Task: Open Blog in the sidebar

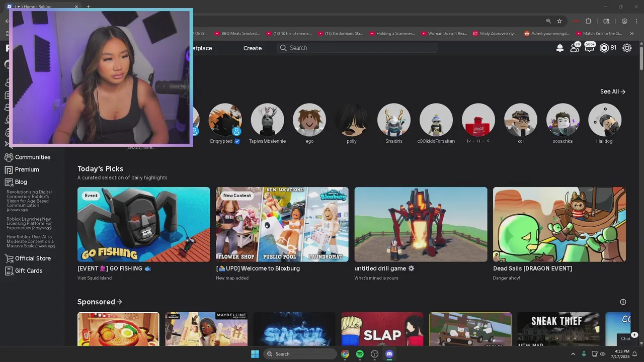Action: tap(21, 182)
